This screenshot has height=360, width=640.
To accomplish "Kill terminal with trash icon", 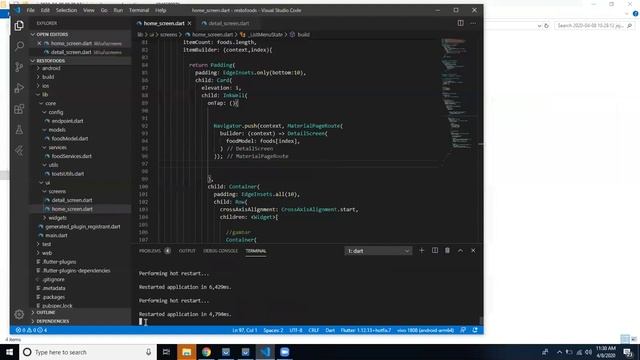I will [x=447, y=251].
